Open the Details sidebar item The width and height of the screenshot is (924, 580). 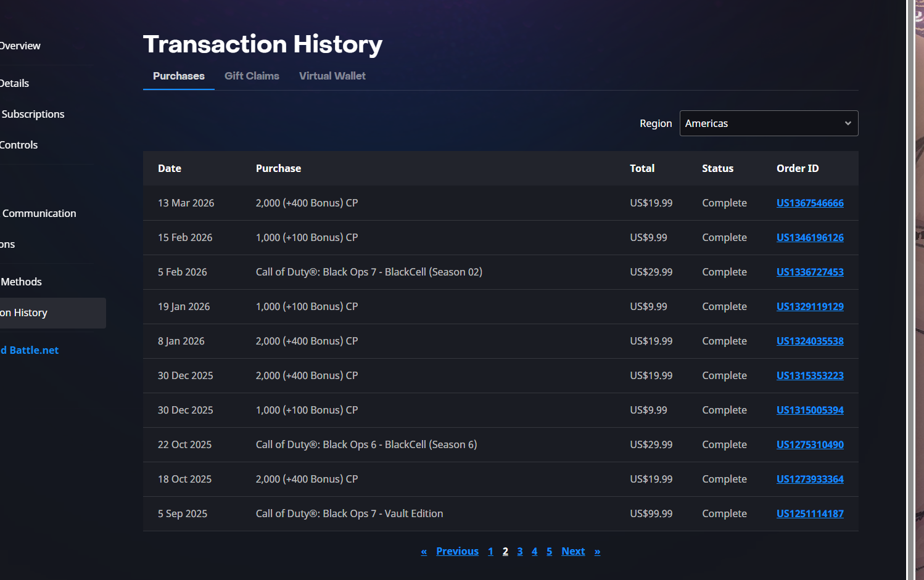(15, 83)
